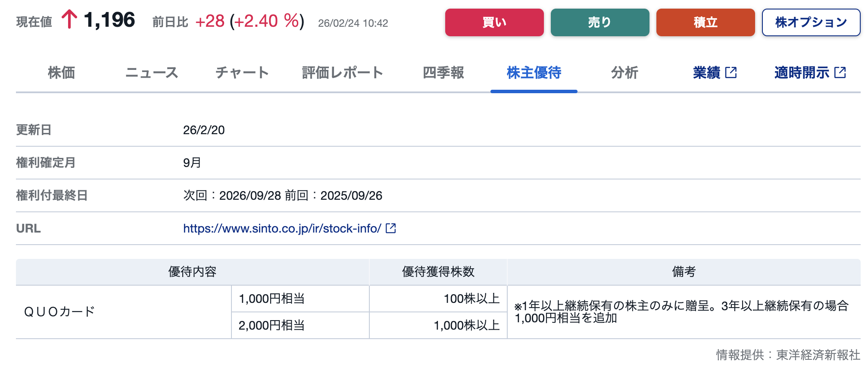Viewport: 868px width, 365px height.
Task: Click the external link icon beside 業績
Action: click(x=731, y=72)
